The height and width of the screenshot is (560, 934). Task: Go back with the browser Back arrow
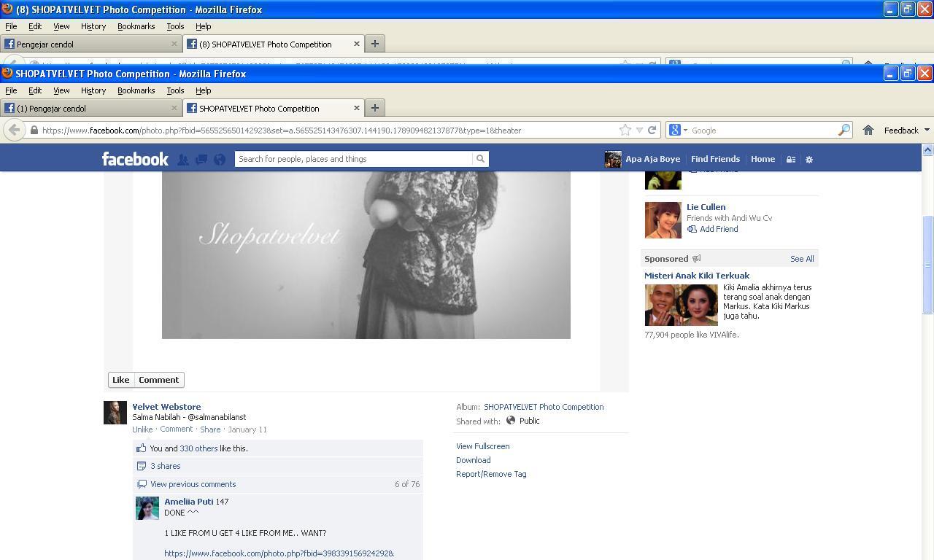tap(14, 130)
